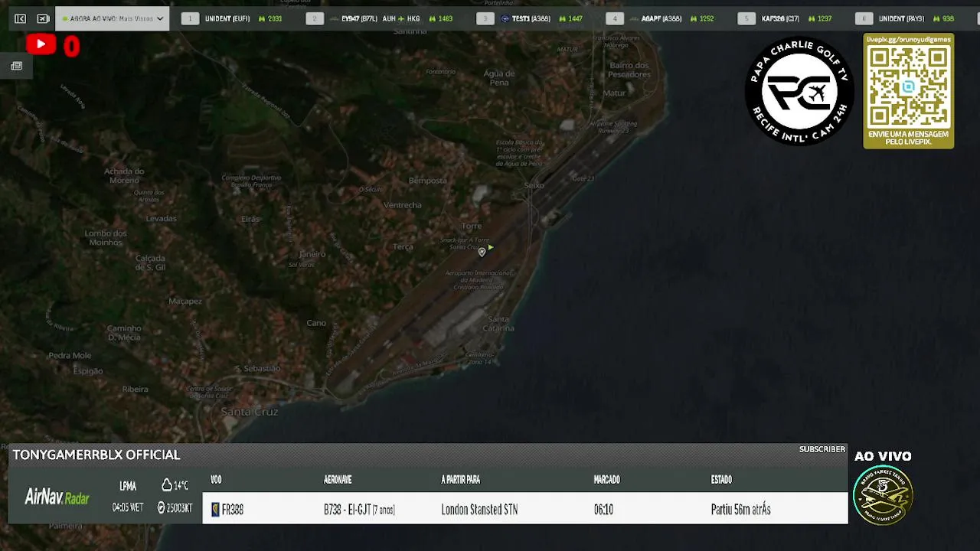
Task: Click the Papa Charlie Golf TV logo
Action: [x=799, y=91]
